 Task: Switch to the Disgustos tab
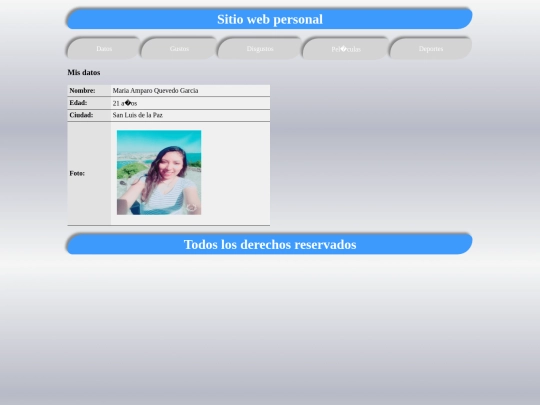click(260, 49)
